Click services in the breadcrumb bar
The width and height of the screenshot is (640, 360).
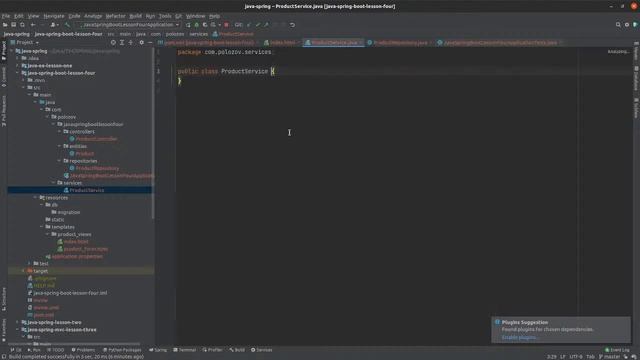pyautogui.click(x=199, y=34)
